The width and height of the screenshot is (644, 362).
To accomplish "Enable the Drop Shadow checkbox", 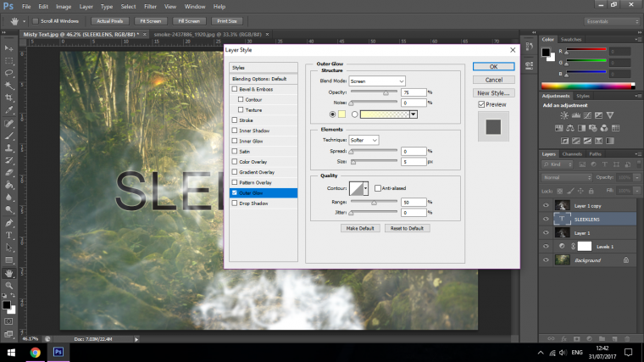I will coord(235,203).
